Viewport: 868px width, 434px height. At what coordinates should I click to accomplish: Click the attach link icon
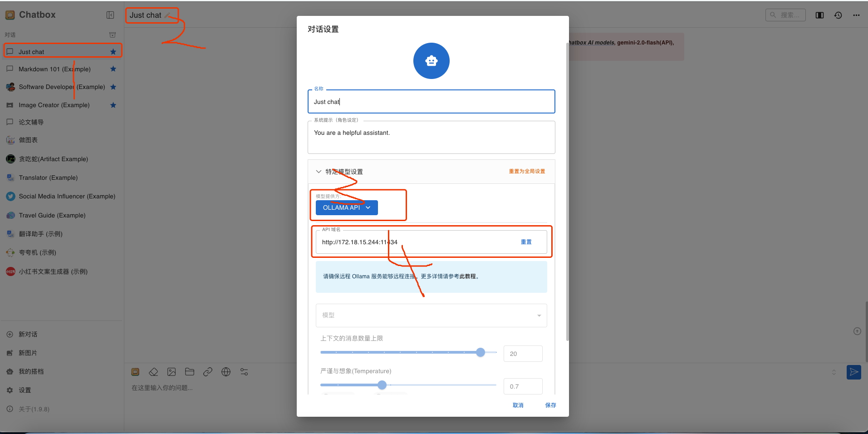[x=208, y=372]
